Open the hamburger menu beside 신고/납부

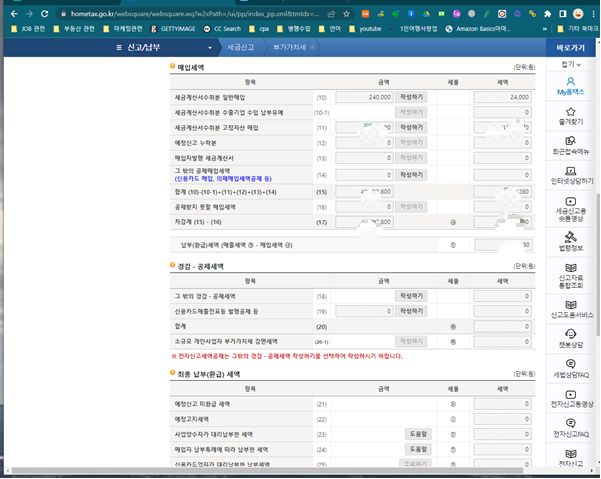click(x=119, y=48)
